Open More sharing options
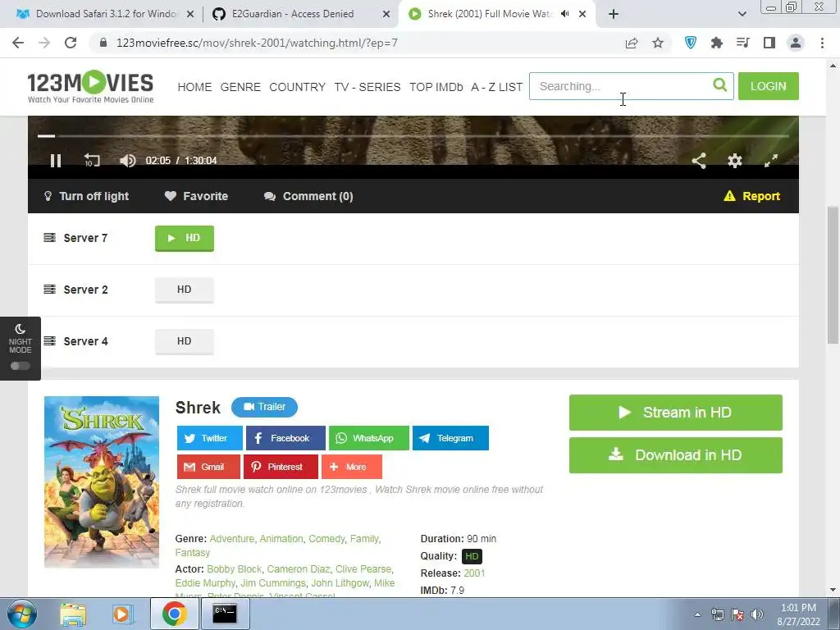 352,467
